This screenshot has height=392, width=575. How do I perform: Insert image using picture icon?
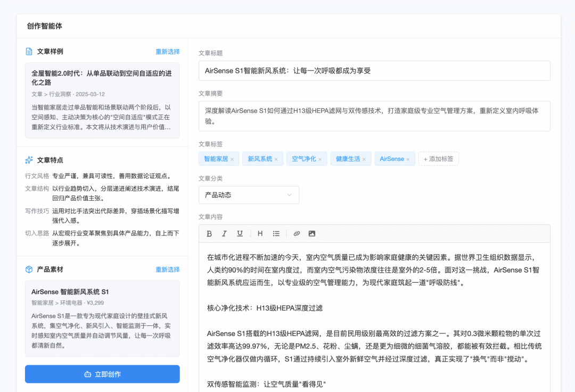click(x=311, y=234)
